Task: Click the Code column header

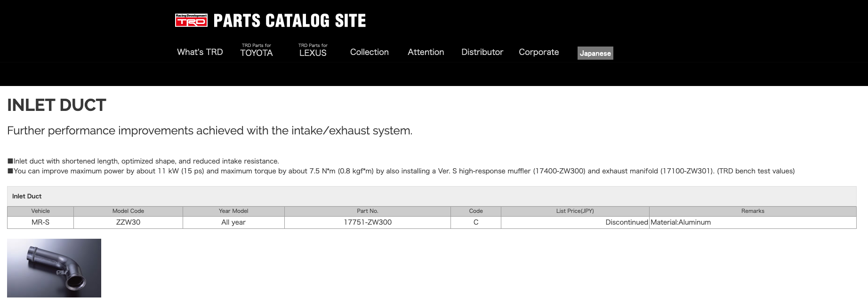Action: (x=476, y=211)
